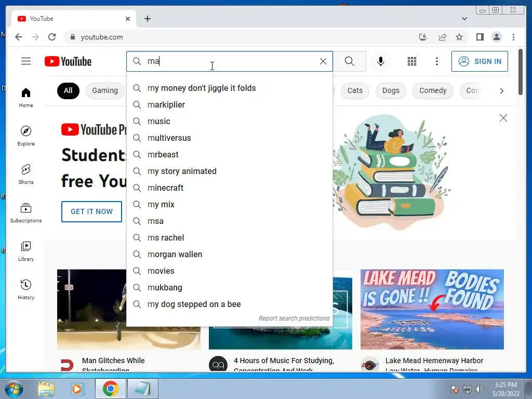Image resolution: width=532 pixels, height=399 pixels.
Task: Open Chrome three-dot menu
Action: (x=513, y=37)
